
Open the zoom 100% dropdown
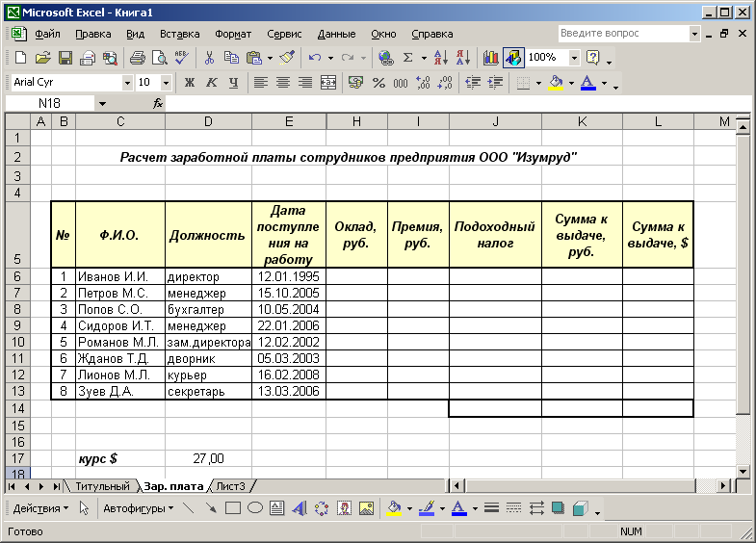coord(574,58)
